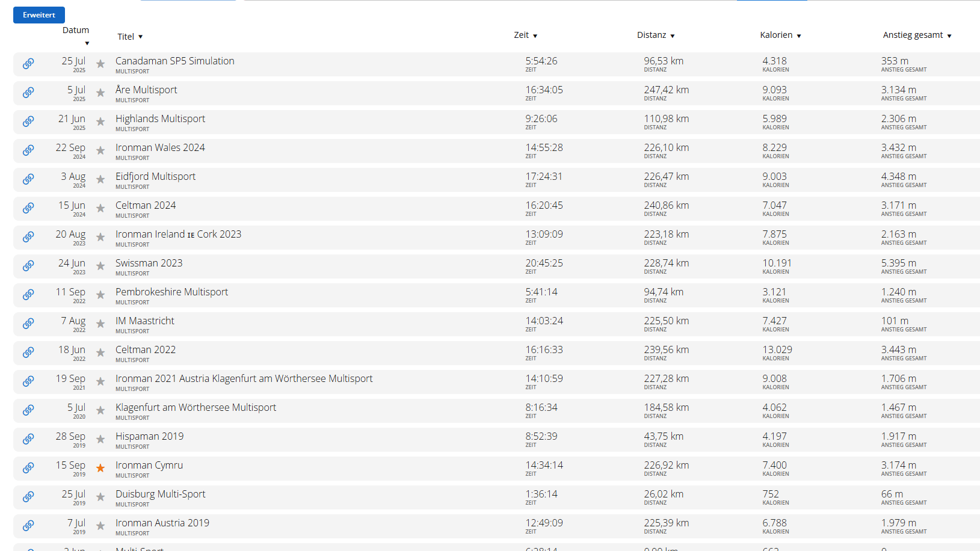Sort activities by Datum column arrow

(x=87, y=43)
